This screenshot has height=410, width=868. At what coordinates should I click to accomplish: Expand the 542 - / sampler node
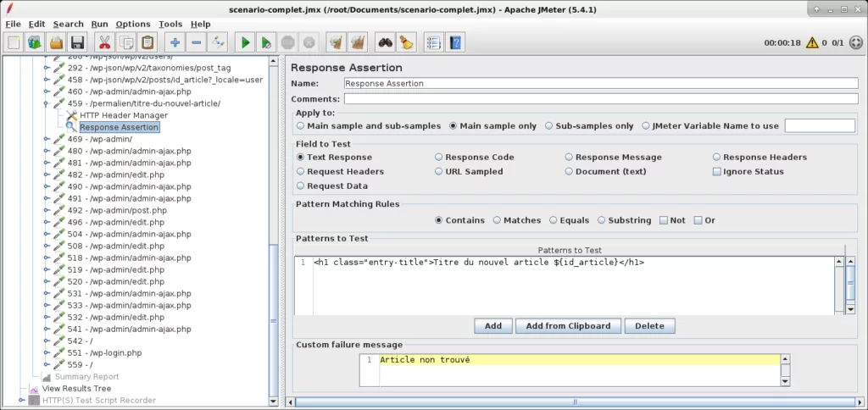(x=47, y=341)
